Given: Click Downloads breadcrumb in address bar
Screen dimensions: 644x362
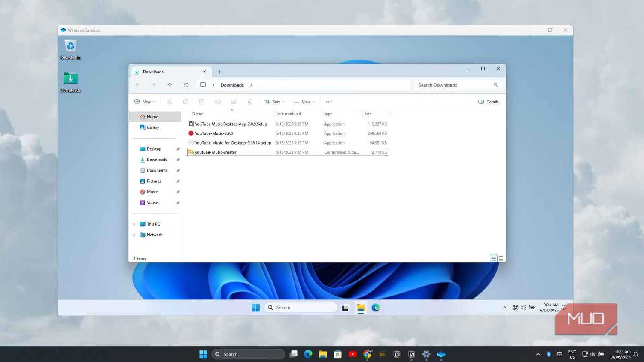Looking at the screenshot, I should coord(232,85).
